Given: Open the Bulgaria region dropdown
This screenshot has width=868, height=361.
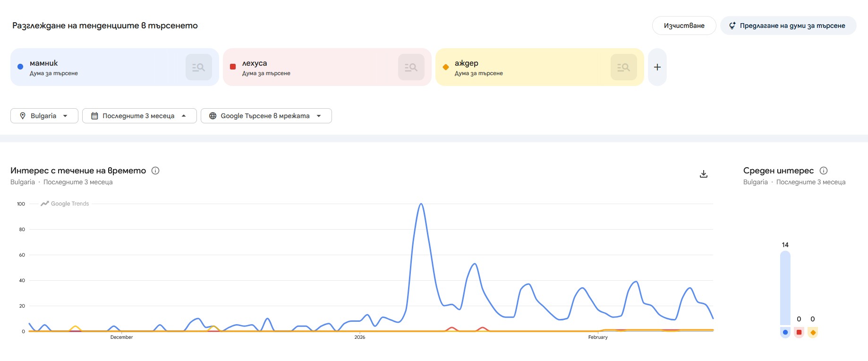Looking at the screenshot, I should [x=44, y=115].
